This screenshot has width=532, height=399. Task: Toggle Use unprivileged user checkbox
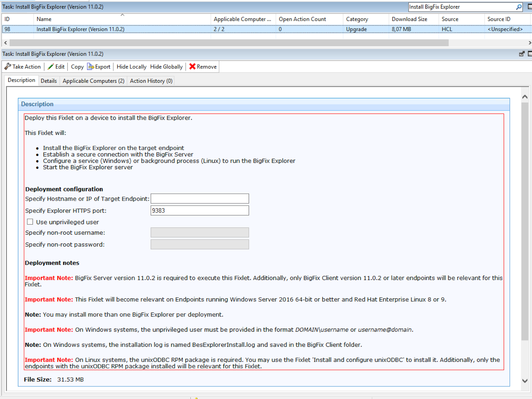pos(30,222)
